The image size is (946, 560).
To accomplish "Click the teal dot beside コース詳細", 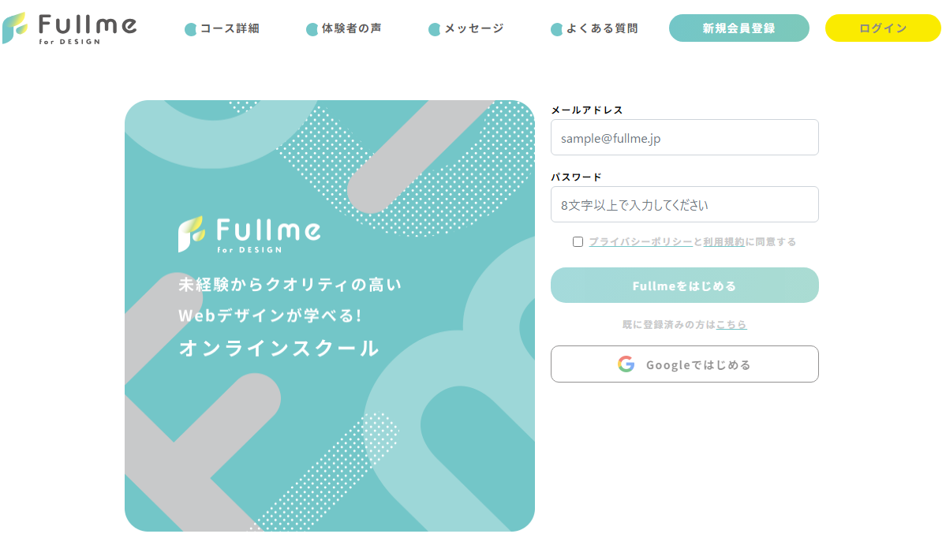I will (189, 28).
